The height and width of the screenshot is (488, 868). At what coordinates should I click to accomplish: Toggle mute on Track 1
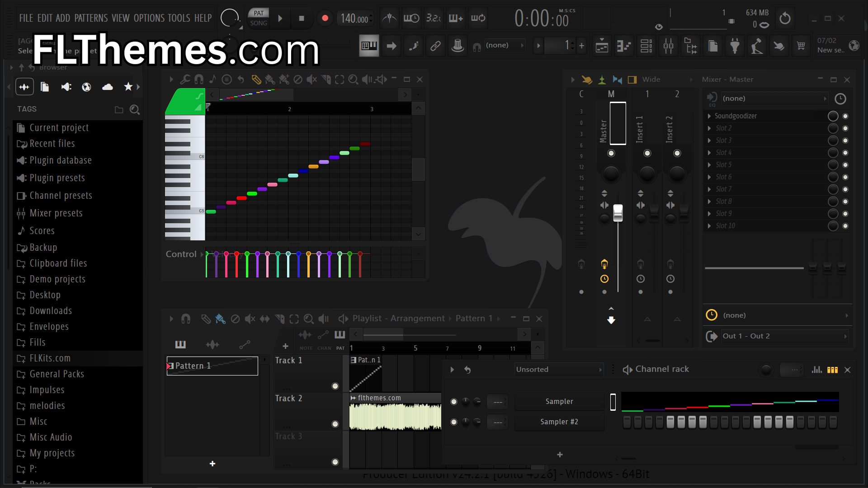coord(335,386)
